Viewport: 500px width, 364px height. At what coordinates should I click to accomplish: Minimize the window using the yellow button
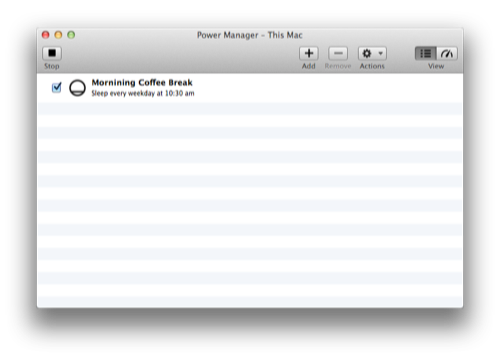click(x=58, y=35)
